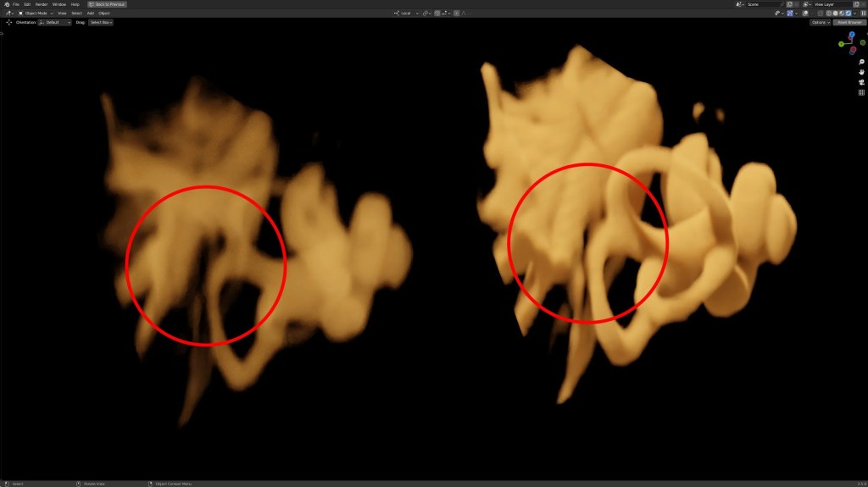
Task: Open the Render menu
Action: (42, 4)
